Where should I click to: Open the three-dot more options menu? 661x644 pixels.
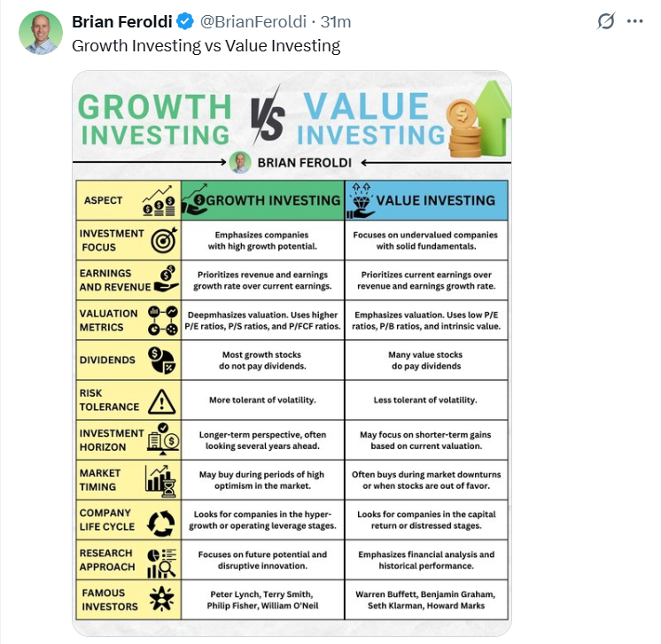coord(634,21)
